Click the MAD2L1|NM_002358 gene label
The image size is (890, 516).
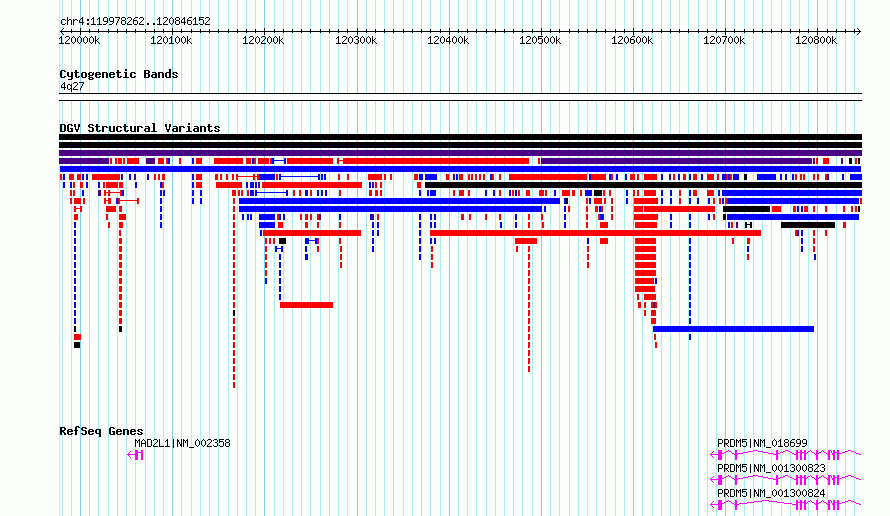182,443
